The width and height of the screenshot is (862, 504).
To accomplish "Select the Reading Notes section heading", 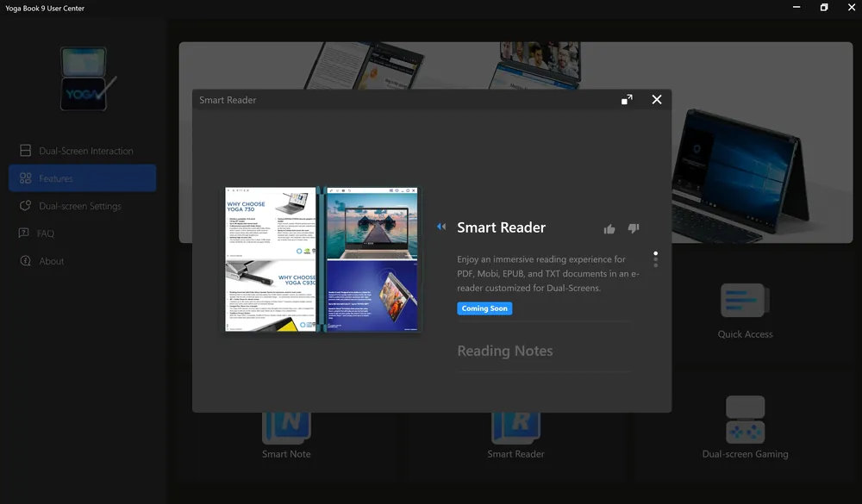I will click(504, 351).
